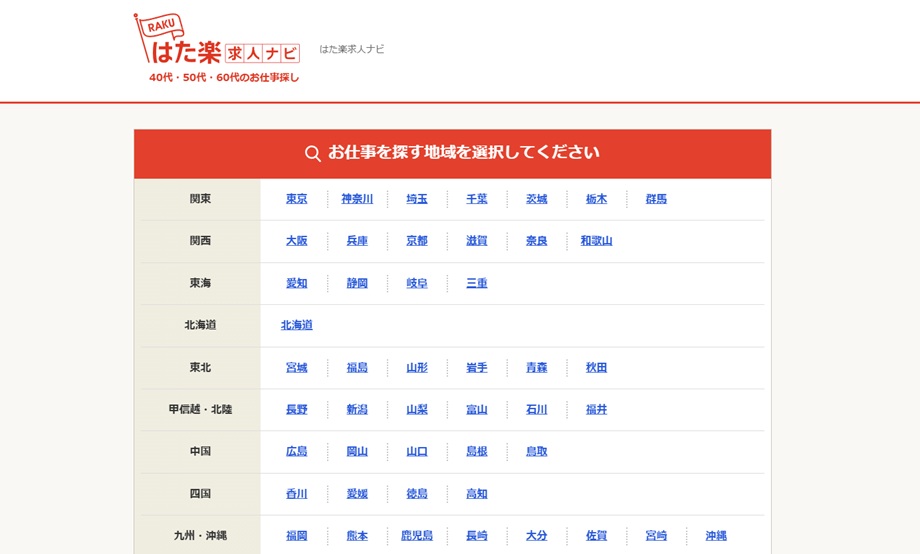The height and width of the screenshot is (554, 920).
Task: Open 千葉 prefecture jobs
Action: coord(477,199)
